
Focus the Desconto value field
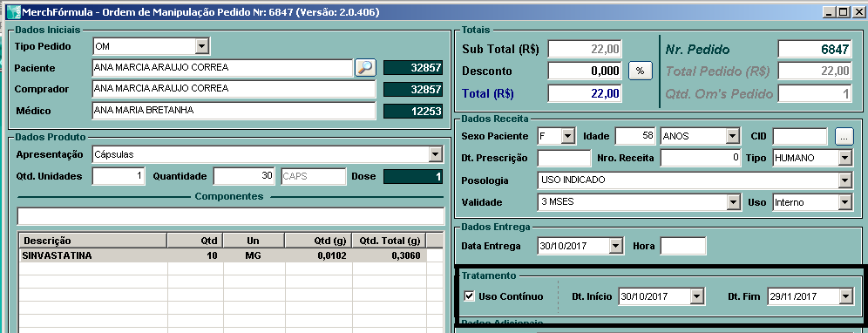585,71
